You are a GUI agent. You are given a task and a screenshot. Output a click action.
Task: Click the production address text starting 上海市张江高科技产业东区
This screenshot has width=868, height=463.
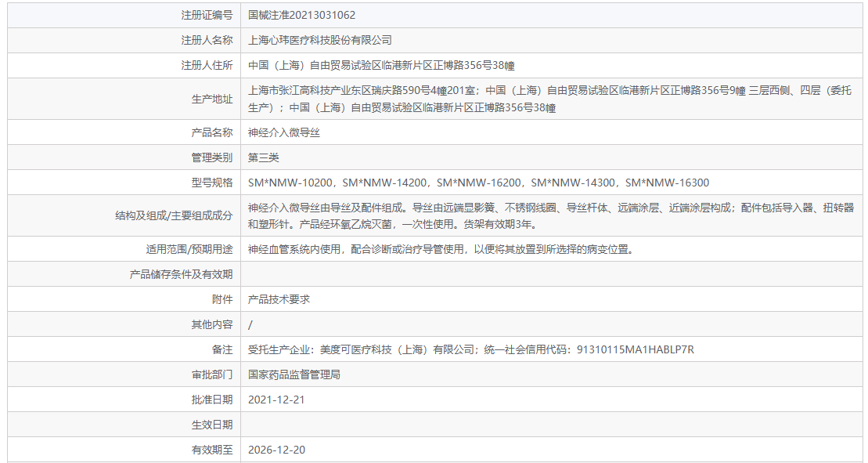(549, 99)
